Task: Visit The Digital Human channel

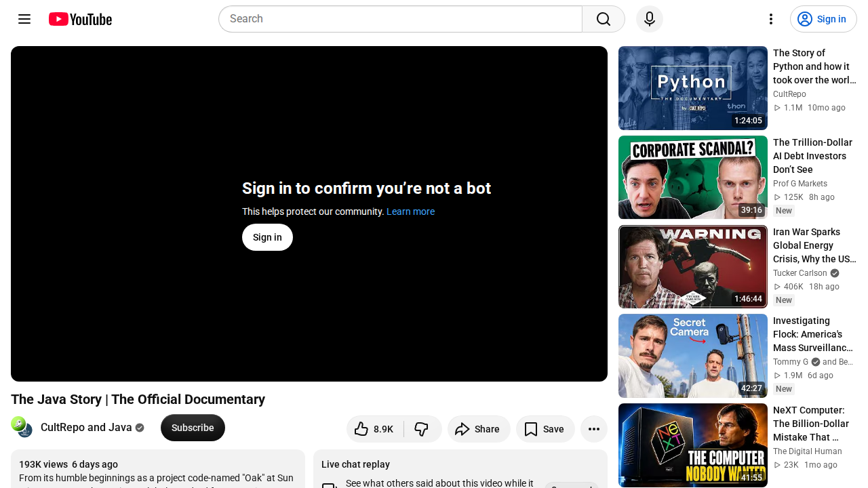Action: [x=808, y=451]
